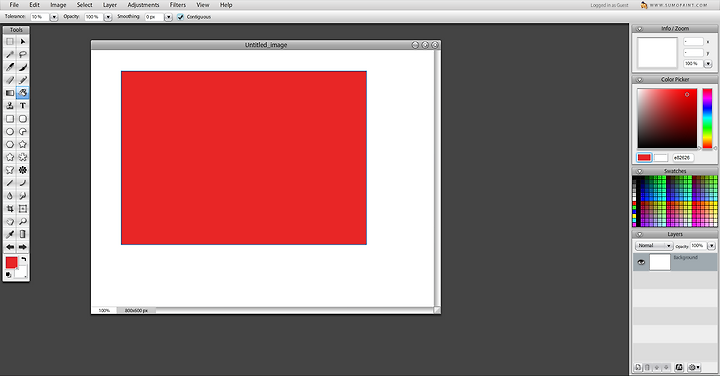Reset colors to default black and white

[8, 275]
